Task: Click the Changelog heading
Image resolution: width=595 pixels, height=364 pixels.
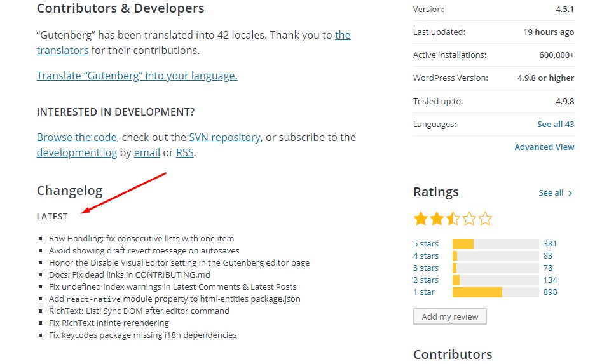Action: [69, 191]
